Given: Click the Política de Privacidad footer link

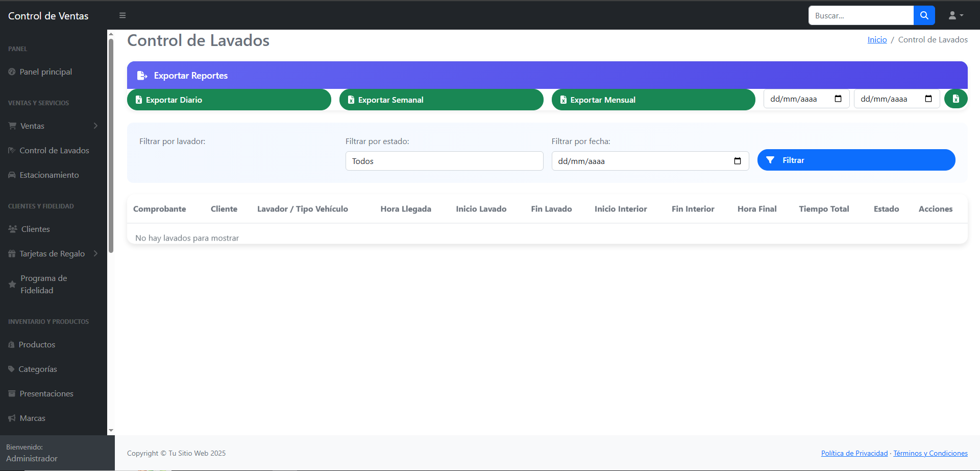Looking at the screenshot, I should click(854, 453).
